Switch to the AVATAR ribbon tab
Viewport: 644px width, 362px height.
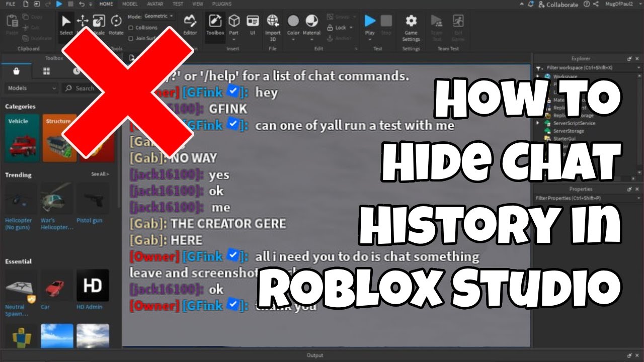point(155,4)
